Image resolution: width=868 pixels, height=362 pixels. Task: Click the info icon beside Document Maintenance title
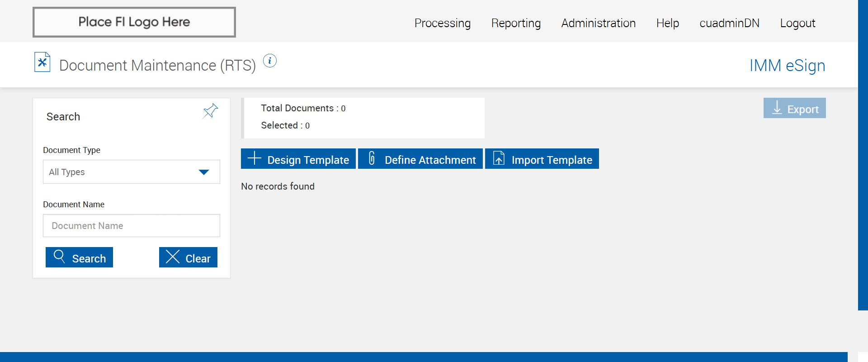coord(270,61)
